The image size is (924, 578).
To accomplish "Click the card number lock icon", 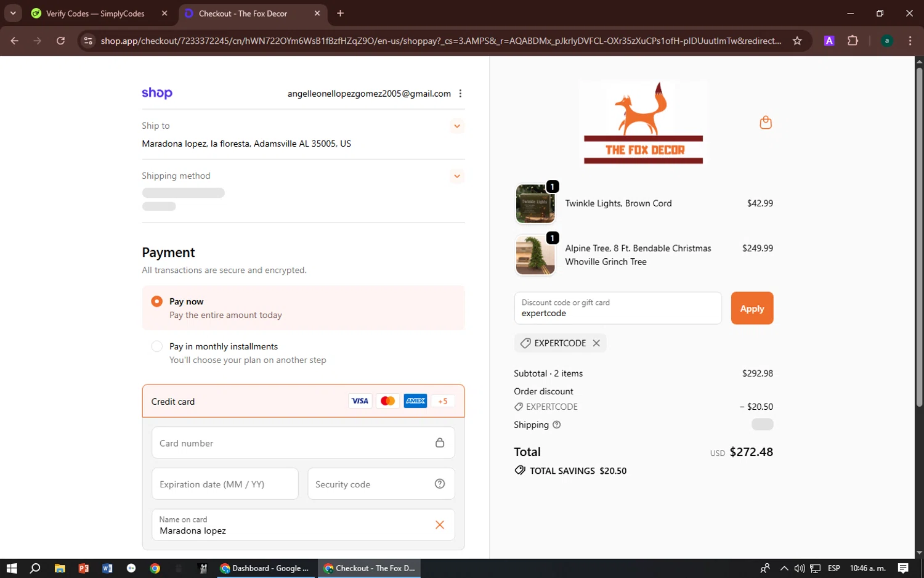I will [440, 443].
